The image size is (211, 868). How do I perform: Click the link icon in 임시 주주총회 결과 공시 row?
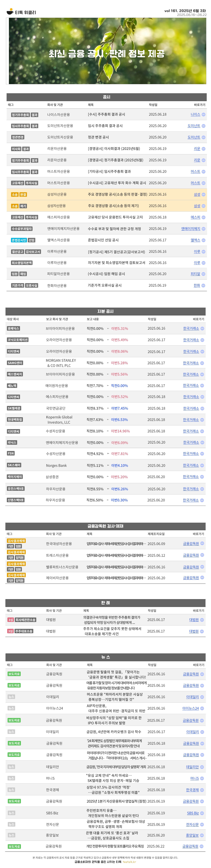coord(204,126)
